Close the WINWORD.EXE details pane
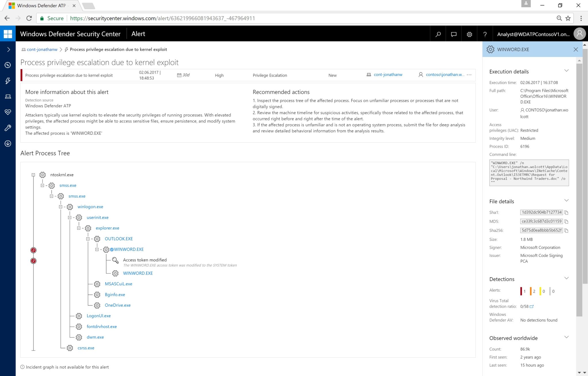Viewport: 588px width, 376px height. pyautogui.click(x=576, y=49)
